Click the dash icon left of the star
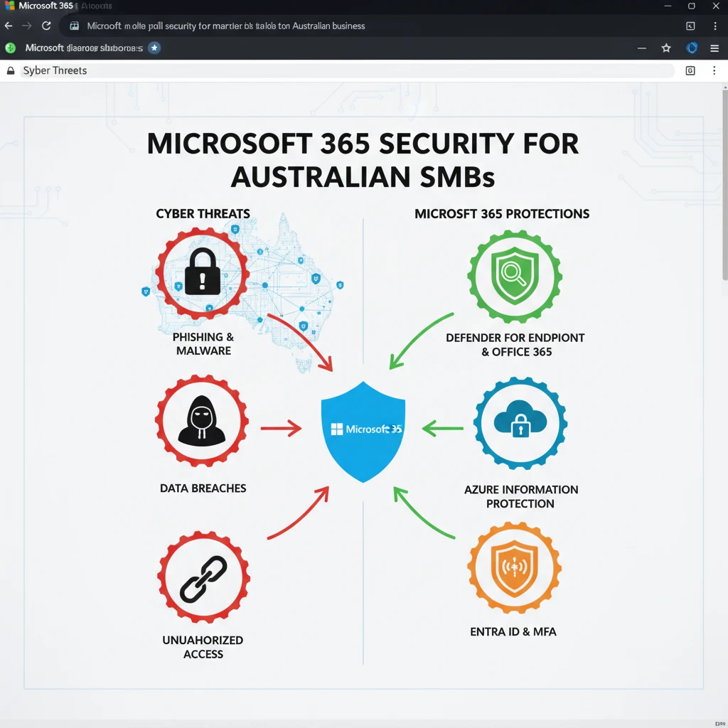The image size is (728, 728). tap(642, 48)
